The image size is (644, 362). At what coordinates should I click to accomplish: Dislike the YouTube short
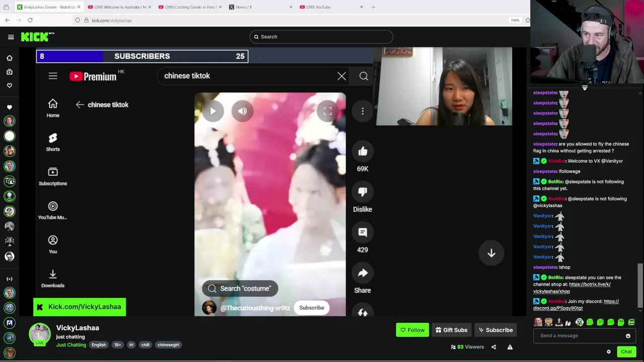click(363, 192)
